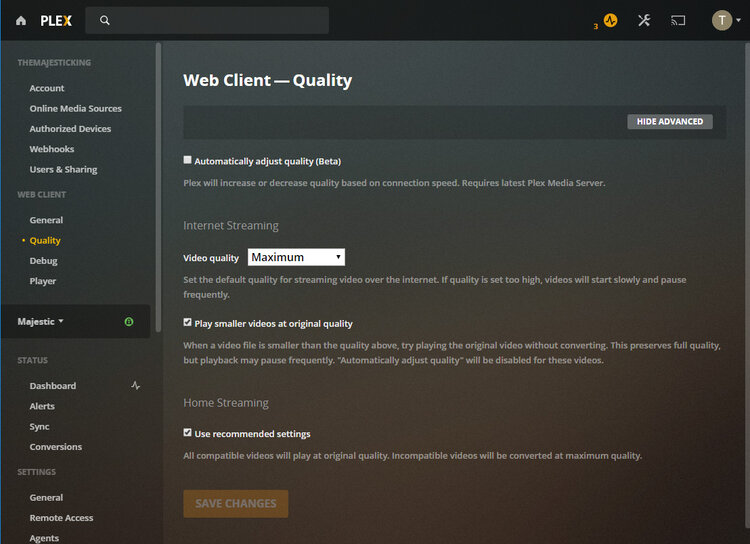This screenshot has width=750, height=544.
Task: Open the account dropdown arrow beside avatar
Action: coord(739,20)
